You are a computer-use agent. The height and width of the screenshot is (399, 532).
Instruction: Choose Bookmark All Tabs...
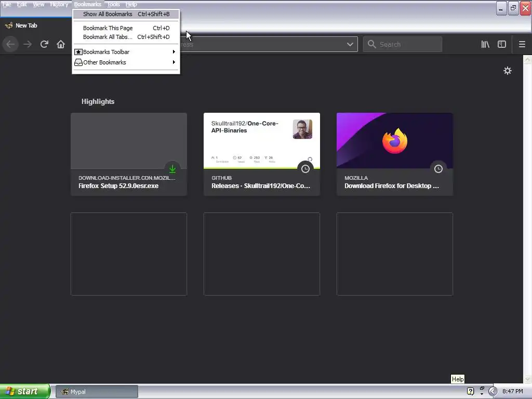[126, 37]
